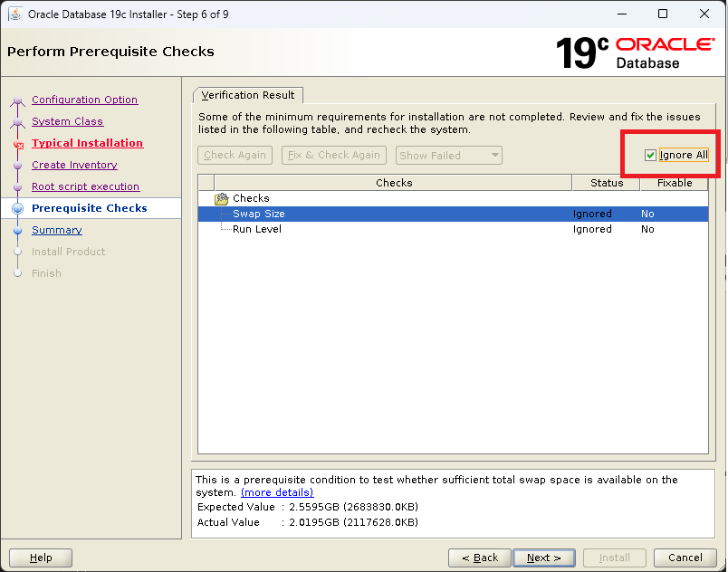This screenshot has height=572, width=728.
Task: Click the Help button
Action: [41, 558]
